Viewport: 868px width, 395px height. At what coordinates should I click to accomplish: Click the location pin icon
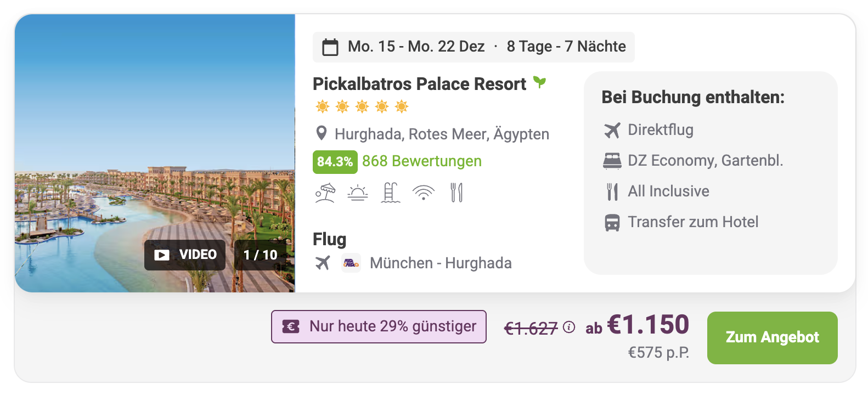pos(322,133)
